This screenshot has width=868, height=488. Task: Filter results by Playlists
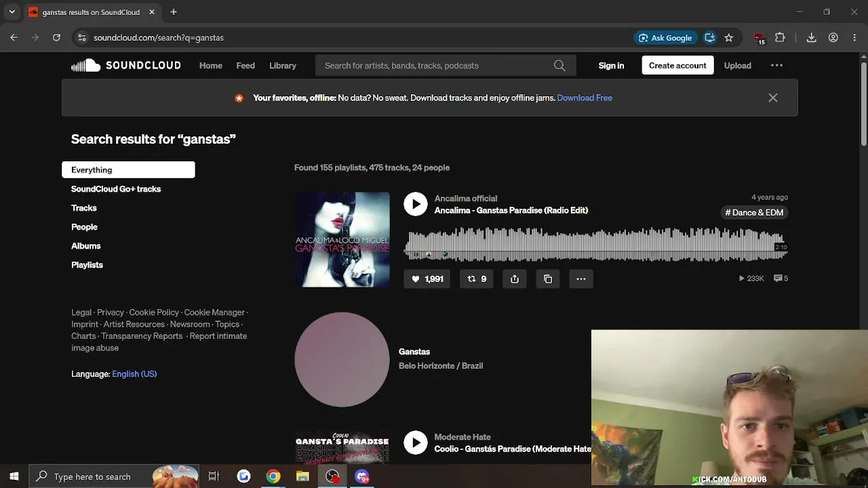[87, 265]
